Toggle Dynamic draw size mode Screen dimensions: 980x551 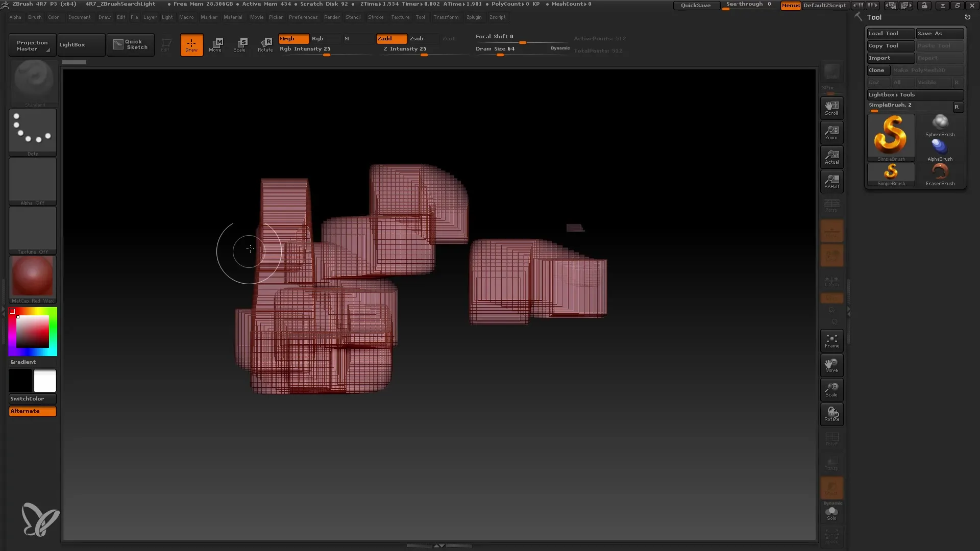(559, 48)
